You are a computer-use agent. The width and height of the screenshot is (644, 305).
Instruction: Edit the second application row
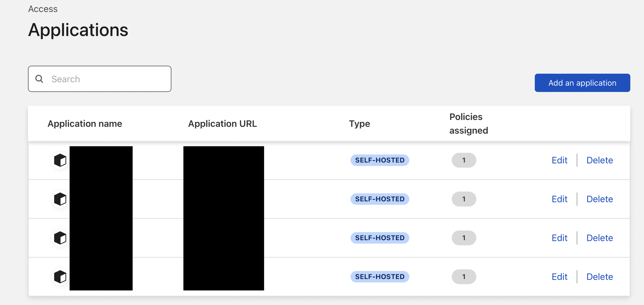559,199
